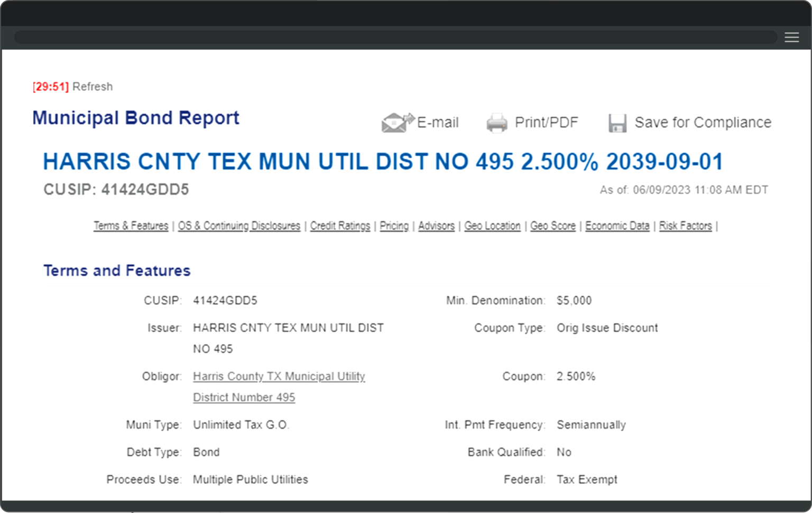The width and height of the screenshot is (812, 513).
Task: Click the E-mail text label
Action: pyautogui.click(x=438, y=123)
